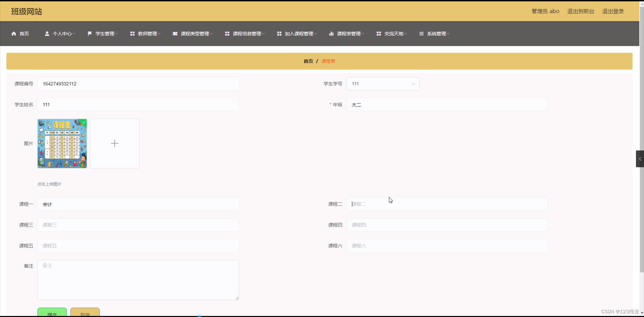Click the grid icon on 课程信息管理
This screenshot has width=644, height=317.
[227, 34]
